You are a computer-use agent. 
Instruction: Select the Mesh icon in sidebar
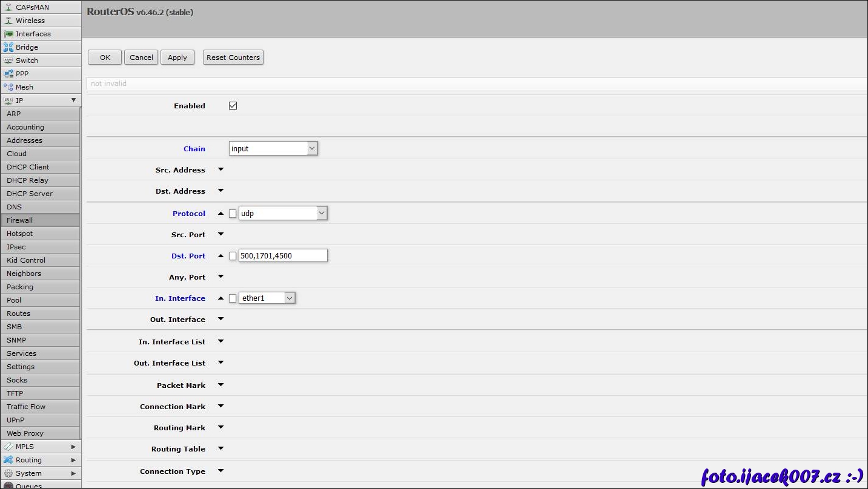click(x=8, y=87)
